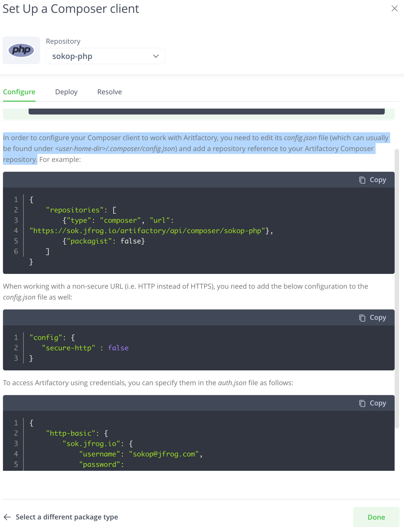Switch to the Deploy tab
The image size is (404, 532).
click(66, 92)
